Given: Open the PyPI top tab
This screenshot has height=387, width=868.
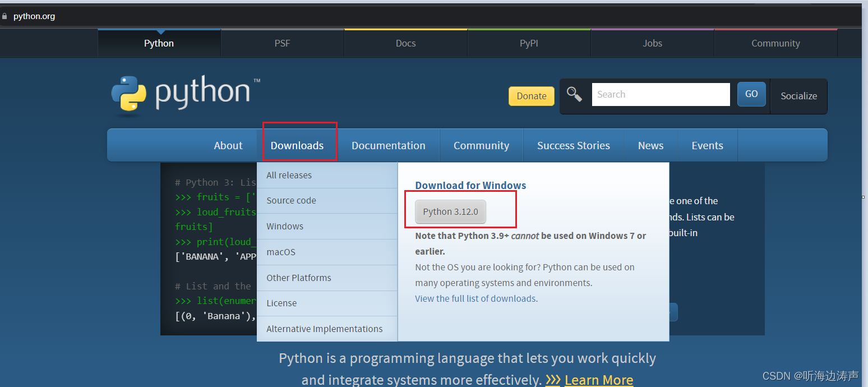Looking at the screenshot, I should click(529, 43).
